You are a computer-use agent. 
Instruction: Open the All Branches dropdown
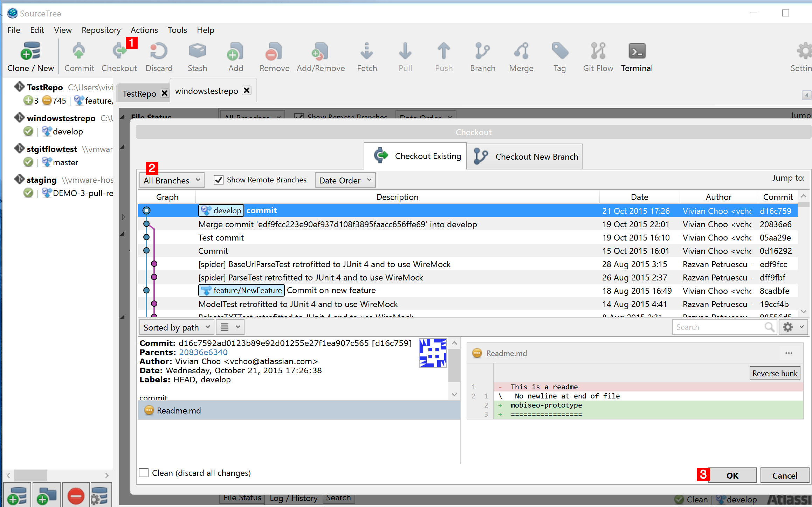pyautogui.click(x=172, y=180)
